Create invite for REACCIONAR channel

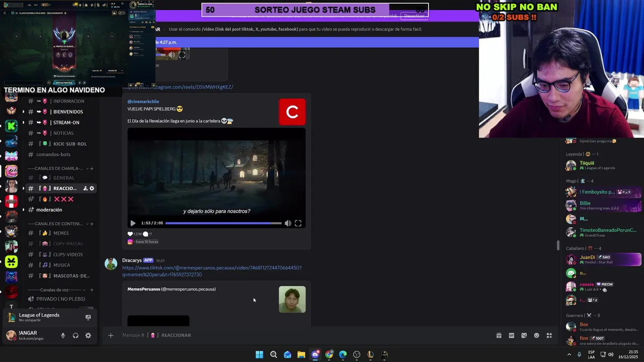pos(85,189)
